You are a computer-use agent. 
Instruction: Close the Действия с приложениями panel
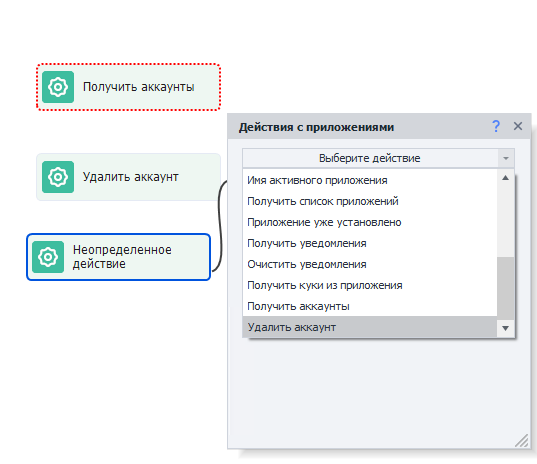(518, 126)
